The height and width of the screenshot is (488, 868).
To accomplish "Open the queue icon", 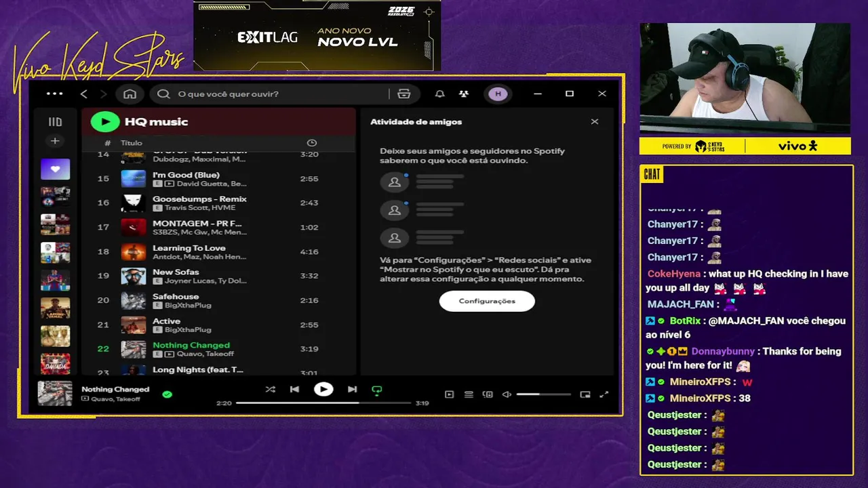I will (469, 394).
